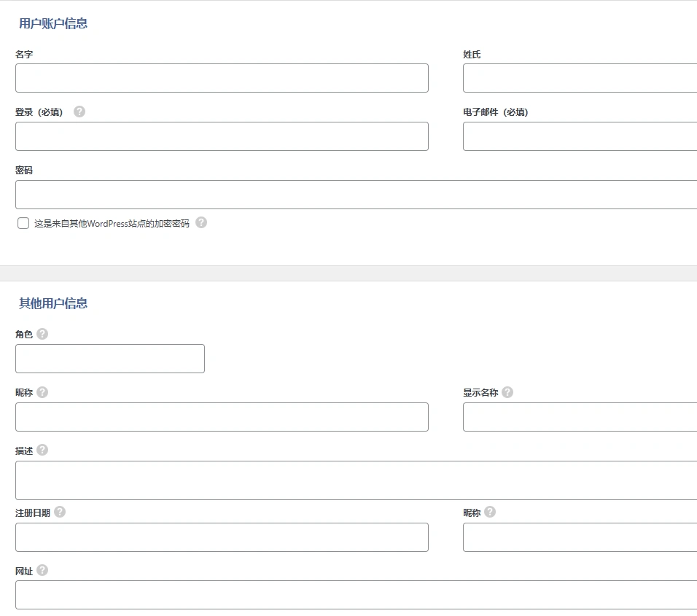
Task: Click the 姓氏 input field
Action: click(x=580, y=78)
